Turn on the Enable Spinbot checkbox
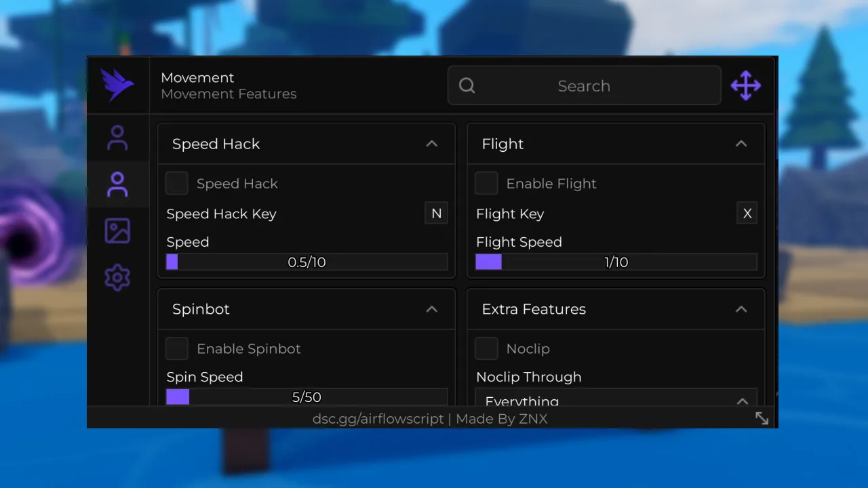 click(177, 349)
